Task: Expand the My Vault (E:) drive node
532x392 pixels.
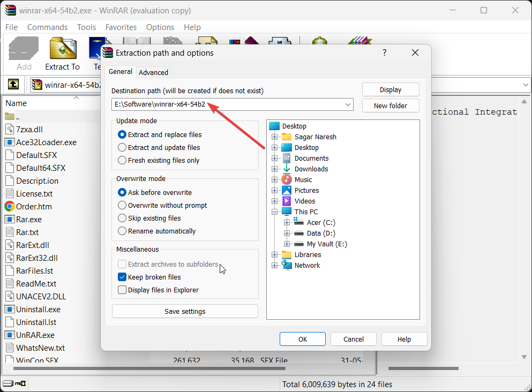Action: pyautogui.click(x=287, y=244)
